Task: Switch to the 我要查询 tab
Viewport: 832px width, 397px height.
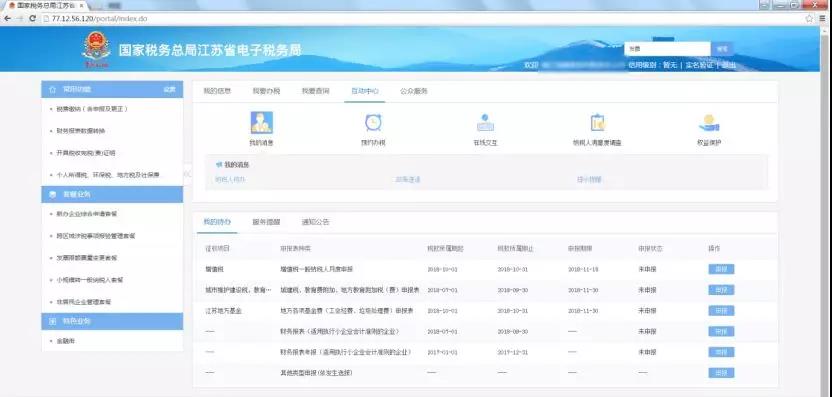Action: (x=316, y=91)
